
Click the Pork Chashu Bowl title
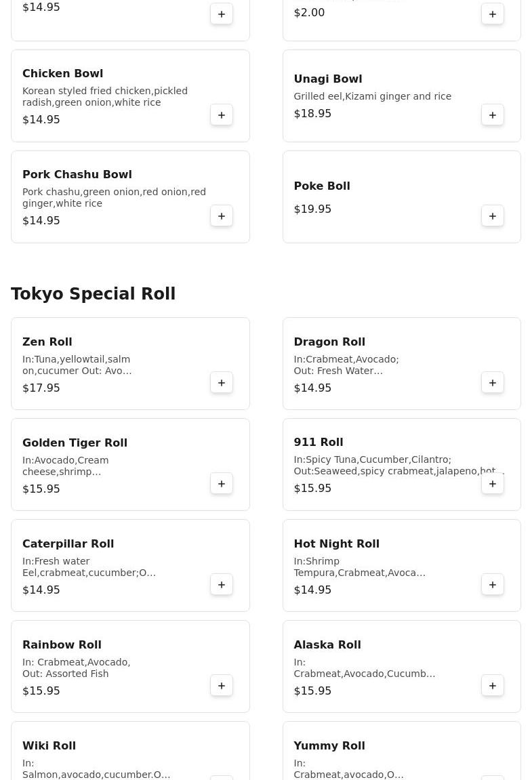[x=77, y=175]
